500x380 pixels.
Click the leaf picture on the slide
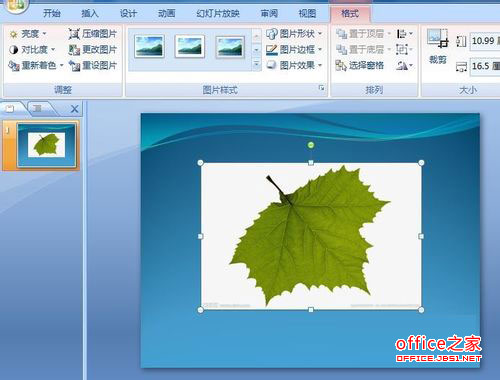(x=311, y=236)
